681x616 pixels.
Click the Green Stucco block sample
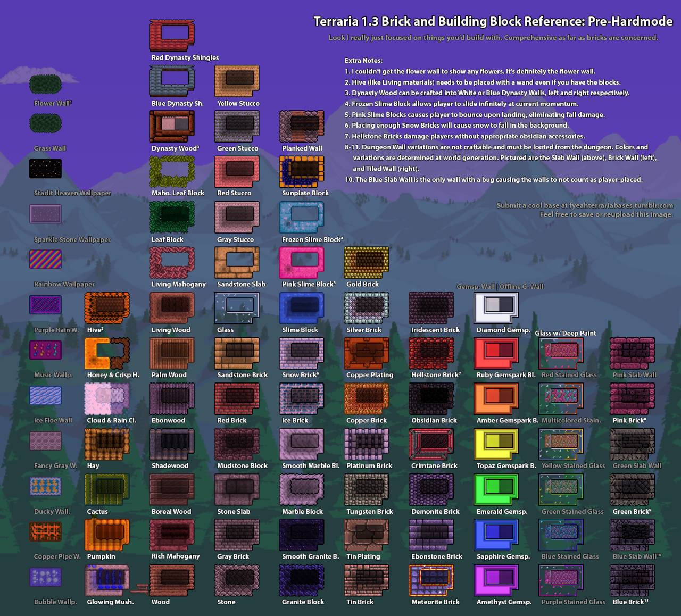click(237, 126)
